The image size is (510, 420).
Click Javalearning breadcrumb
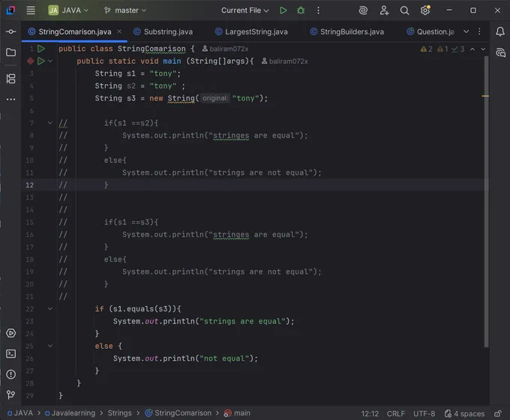(70, 413)
